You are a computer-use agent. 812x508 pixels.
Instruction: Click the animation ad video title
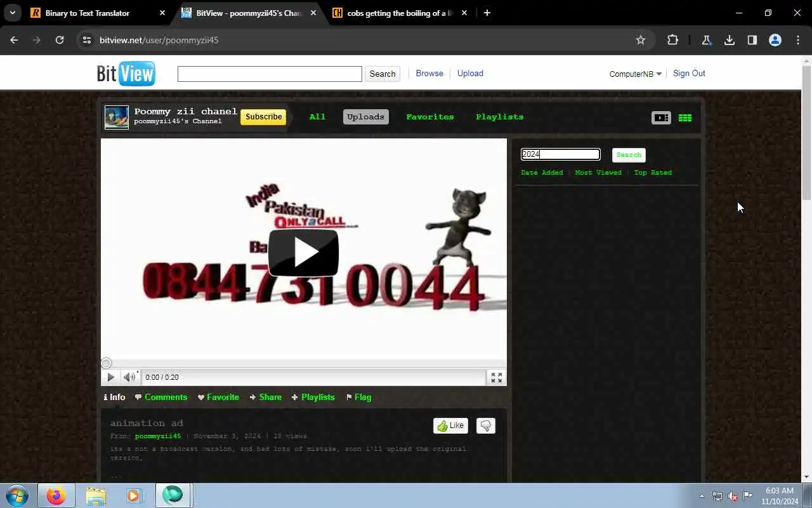pyautogui.click(x=147, y=423)
